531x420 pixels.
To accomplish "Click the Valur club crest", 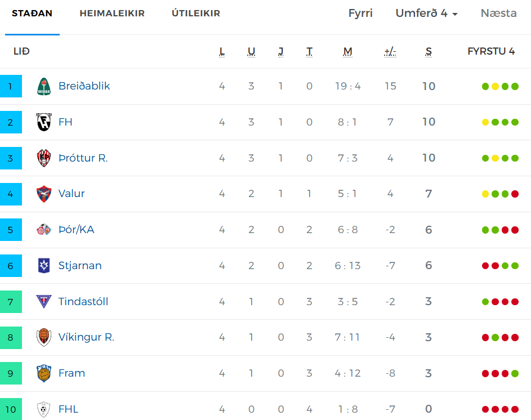I will (44, 194).
